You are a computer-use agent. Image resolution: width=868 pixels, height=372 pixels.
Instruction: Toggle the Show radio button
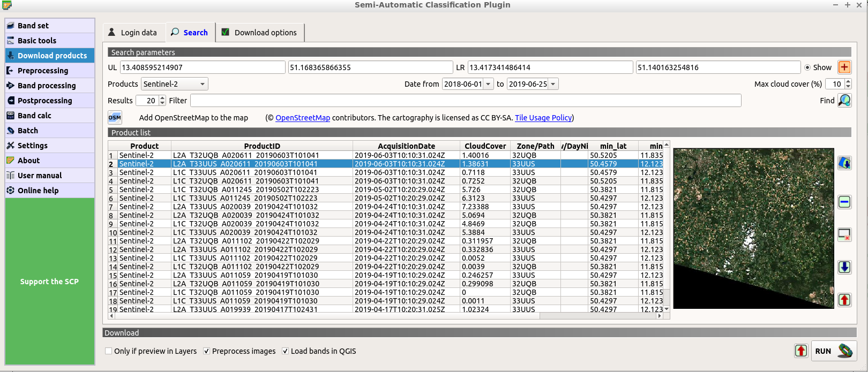(807, 67)
